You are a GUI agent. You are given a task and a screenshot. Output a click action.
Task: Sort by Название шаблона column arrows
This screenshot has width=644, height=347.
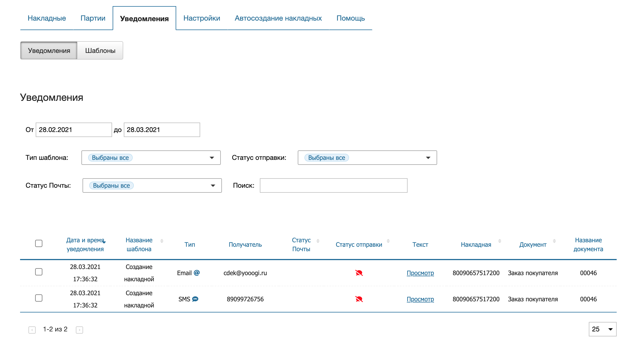click(162, 241)
